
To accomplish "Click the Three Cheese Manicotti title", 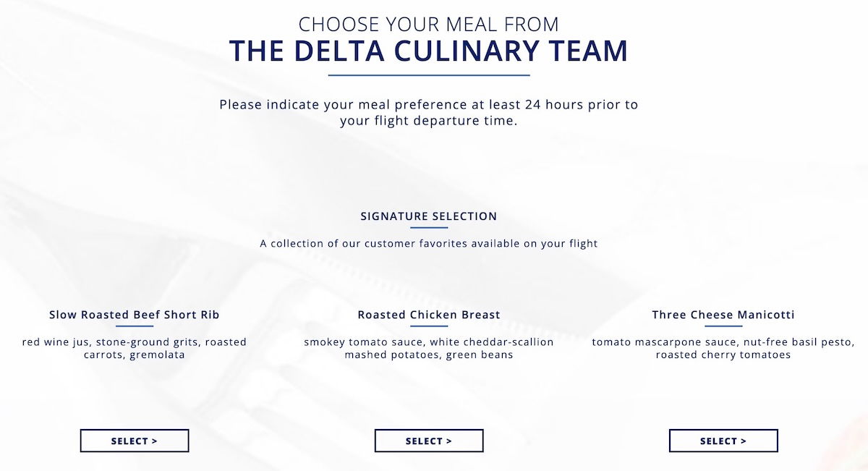I will click(723, 315).
